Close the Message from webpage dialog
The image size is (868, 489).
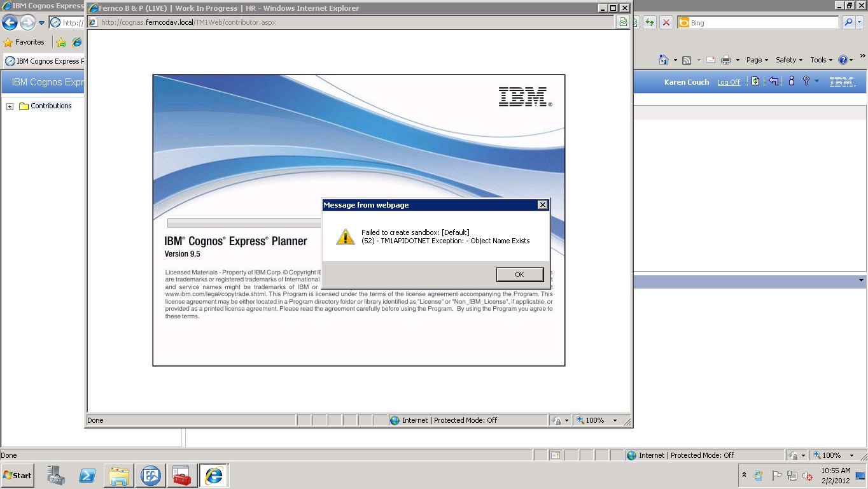pyautogui.click(x=542, y=205)
